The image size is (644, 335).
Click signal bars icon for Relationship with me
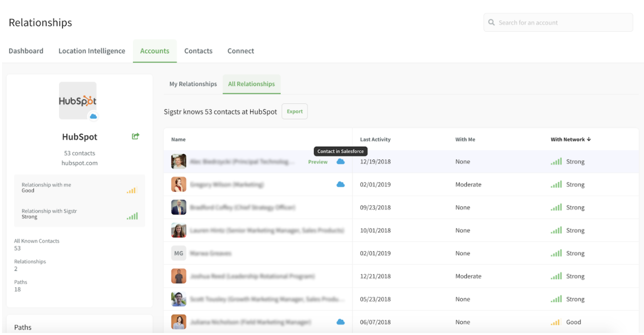(132, 190)
